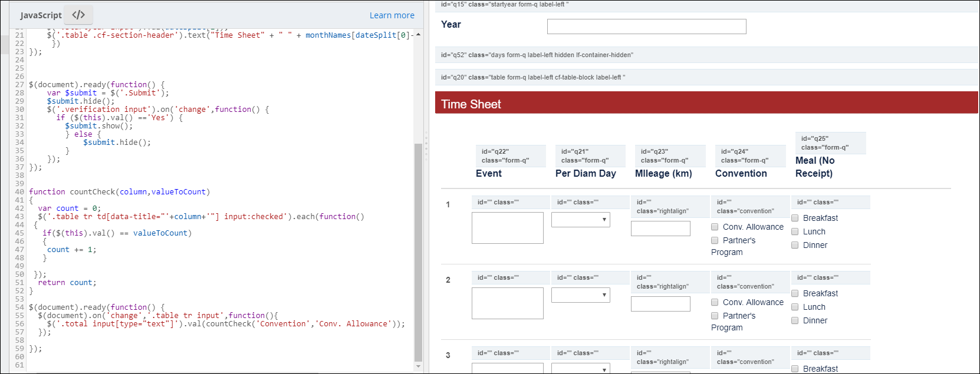Image resolution: width=980 pixels, height=374 pixels.
Task: Click the Event column header
Action: click(x=489, y=174)
